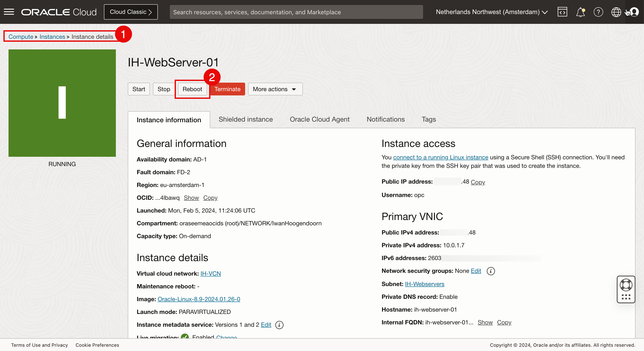Open the Oracle Cloud Agent tab
Image resolution: width=644 pixels, height=351 pixels.
tap(319, 119)
